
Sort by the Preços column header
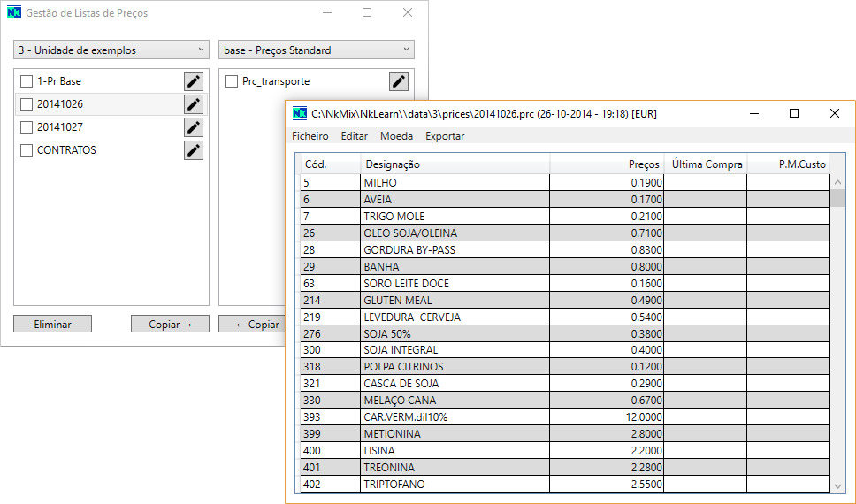tap(607, 164)
